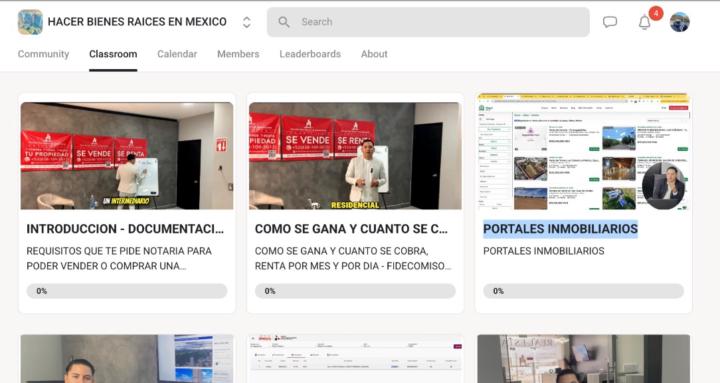The height and width of the screenshot is (383, 720).
Task: Click the progress bar under PORTALES INMOBILIARIOS
Action: (x=583, y=291)
